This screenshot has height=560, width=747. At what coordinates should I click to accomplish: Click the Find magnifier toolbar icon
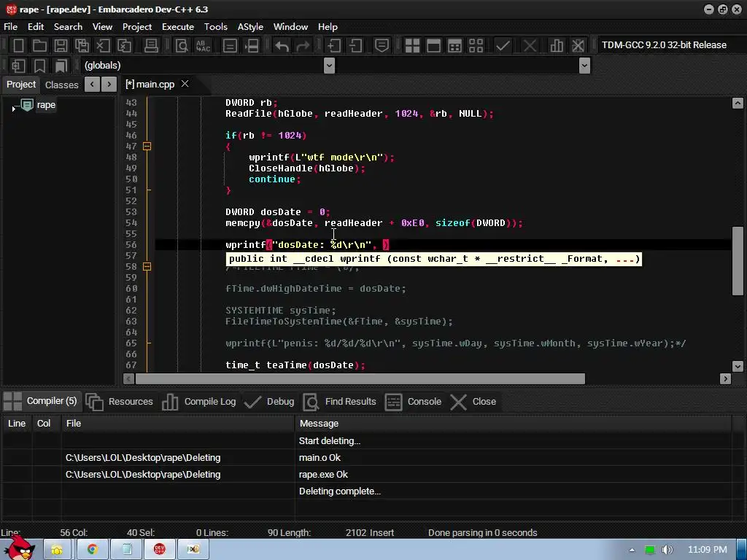(x=182, y=46)
